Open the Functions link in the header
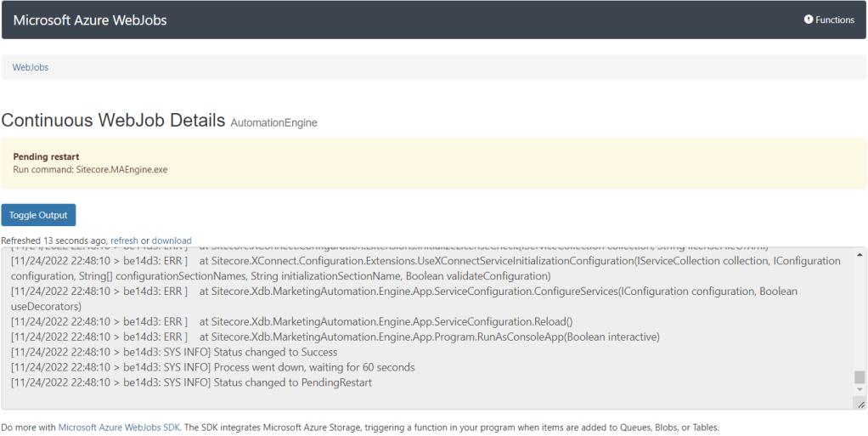Screen dimensions: 868x436 (x=834, y=20)
